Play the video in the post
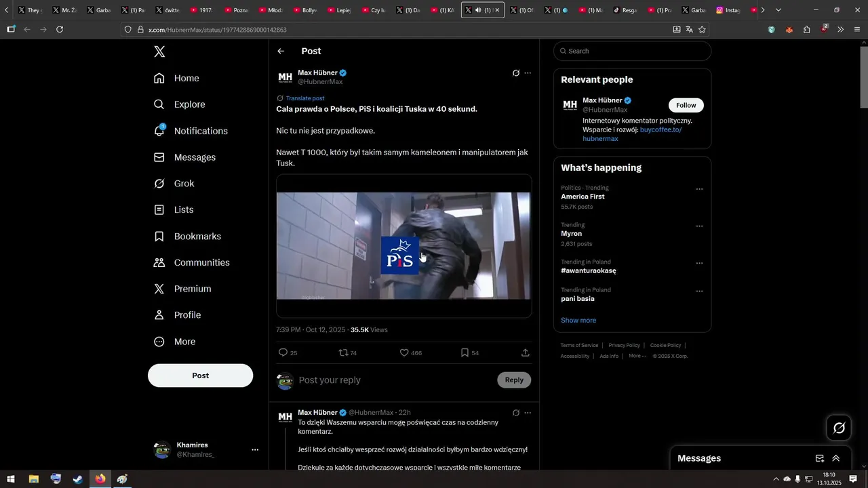 (x=403, y=245)
